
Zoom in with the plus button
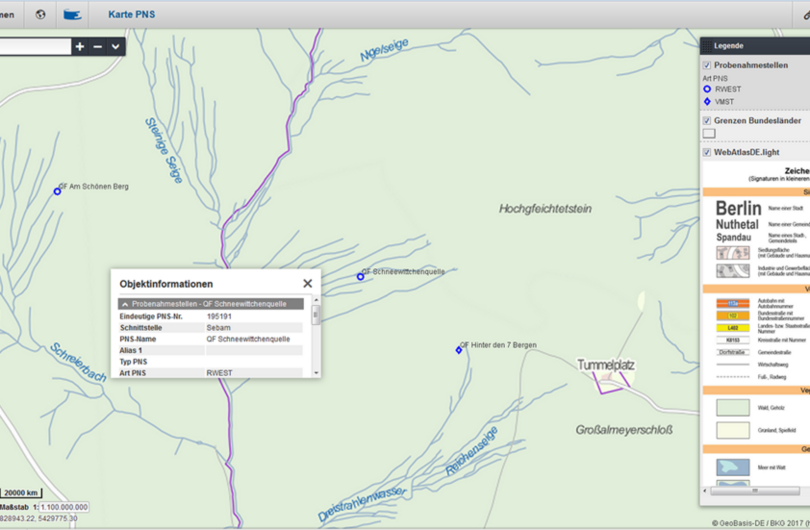click(80, 47)
